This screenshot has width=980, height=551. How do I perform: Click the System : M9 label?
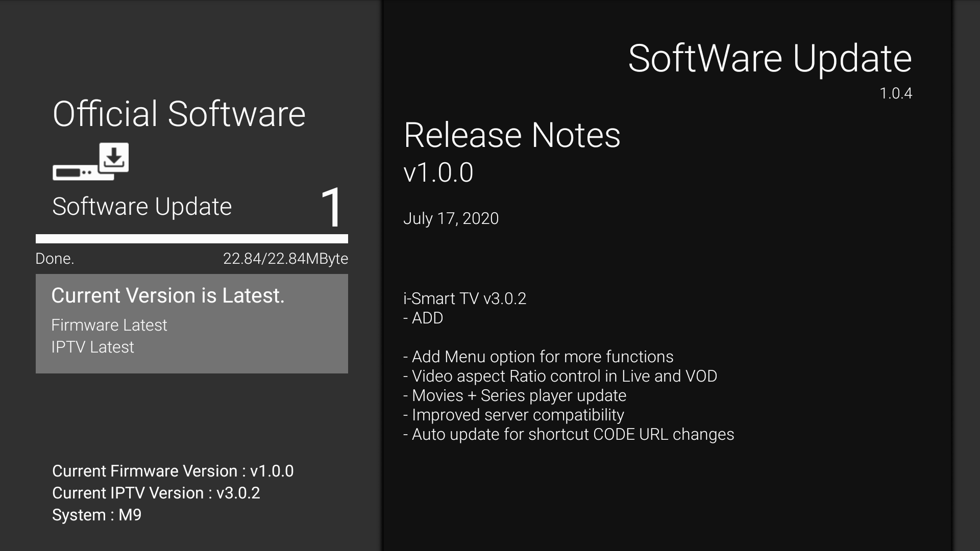coord(97,515)
